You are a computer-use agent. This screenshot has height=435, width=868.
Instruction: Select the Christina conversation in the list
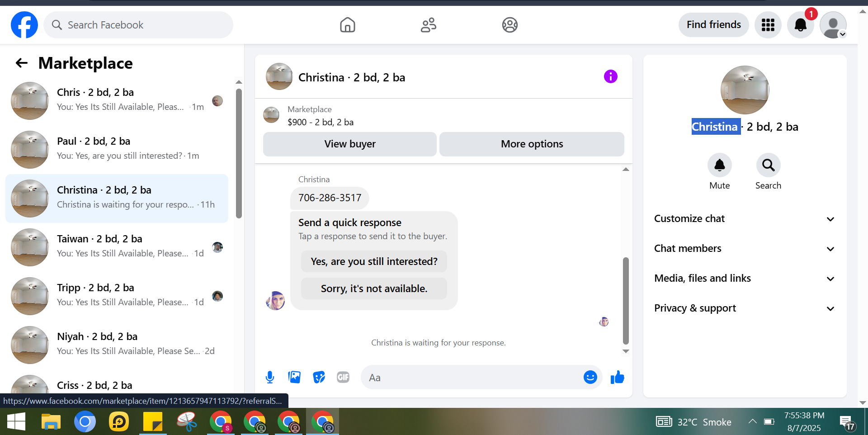[x=117, y=199]
